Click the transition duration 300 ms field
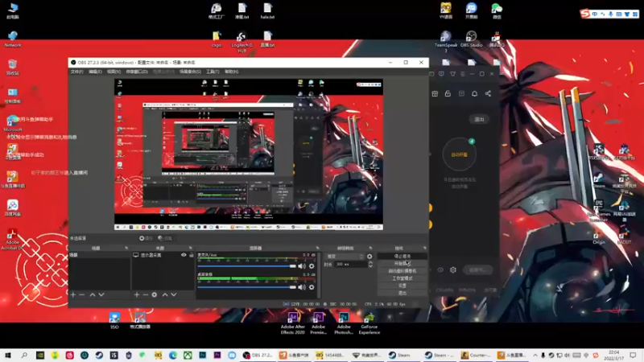Viewport: 644px width, 362px height. pos(350,265)
